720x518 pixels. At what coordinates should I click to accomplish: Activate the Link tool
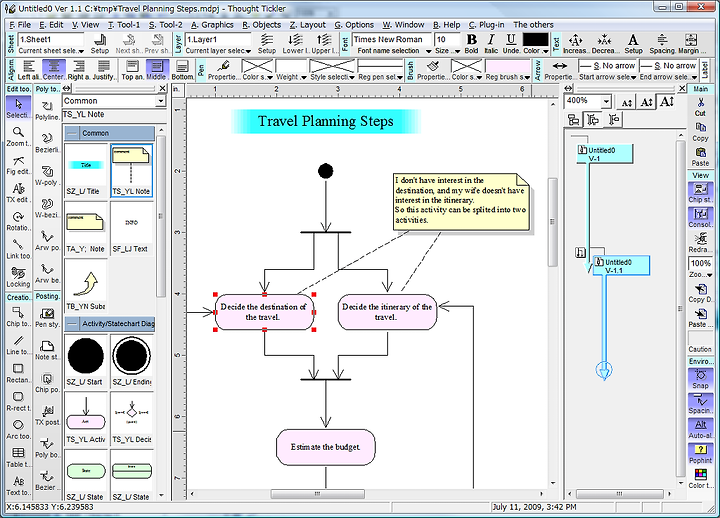click(x=18, y=249)
